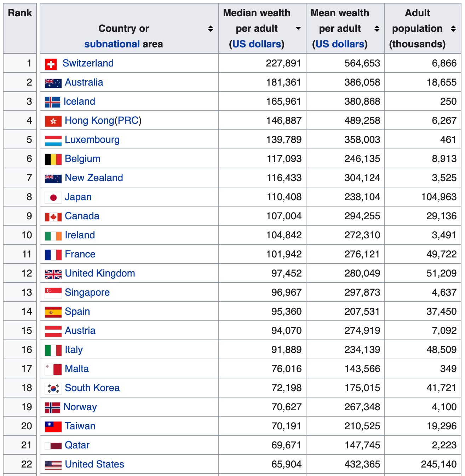Click the Japan flag icon
The height and width of the screenshot is (476, 465).
tap(53, 198)
